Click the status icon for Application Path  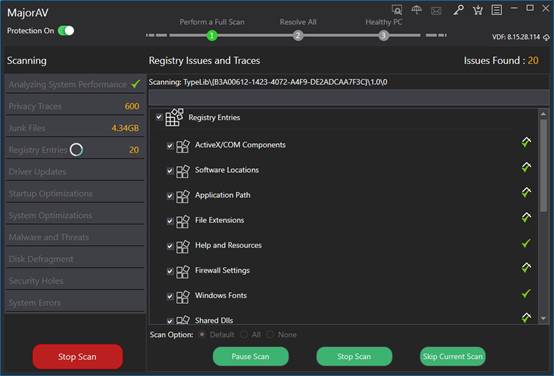coord(526,192)
